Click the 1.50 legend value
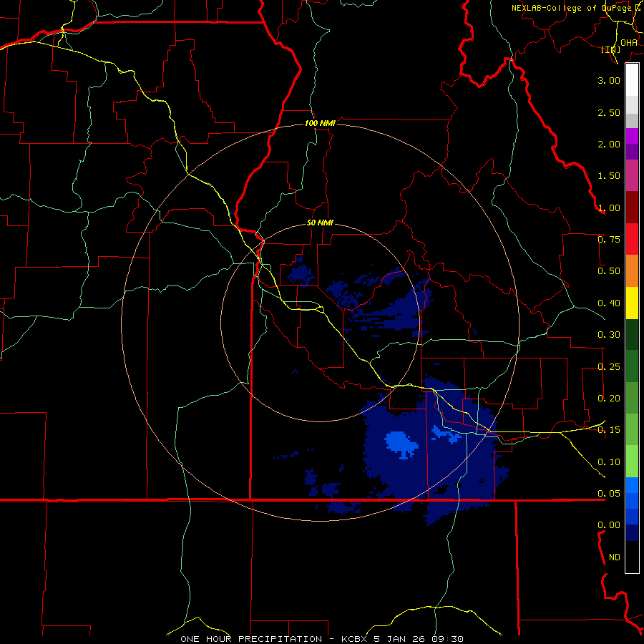 [609, 176]
